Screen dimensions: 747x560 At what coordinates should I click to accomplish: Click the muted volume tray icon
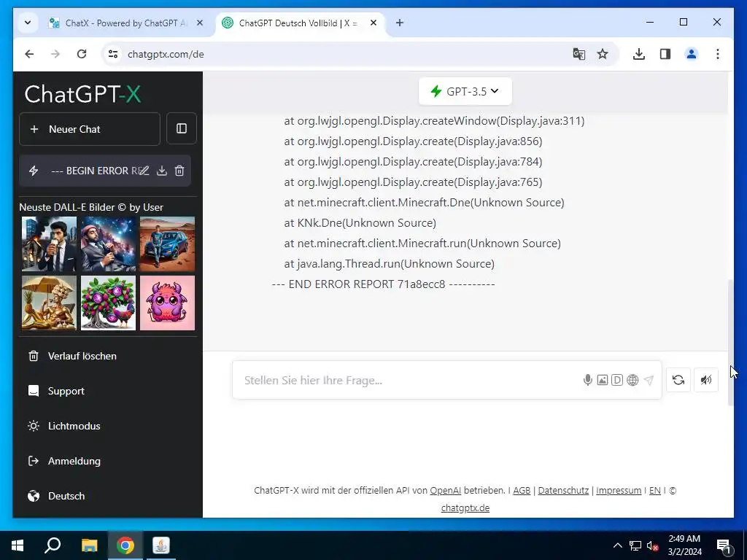coord(652,545)
